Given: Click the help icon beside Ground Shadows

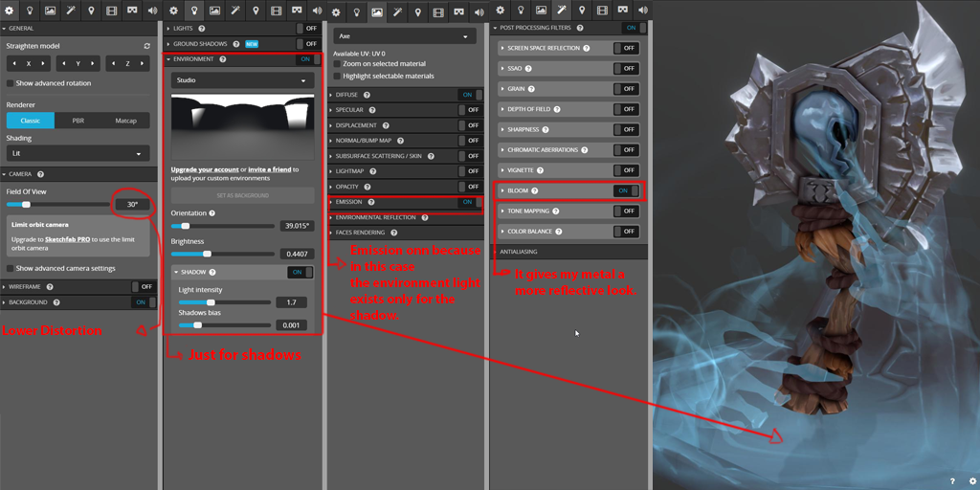Looking at the screenshot, I should (236, 44).
